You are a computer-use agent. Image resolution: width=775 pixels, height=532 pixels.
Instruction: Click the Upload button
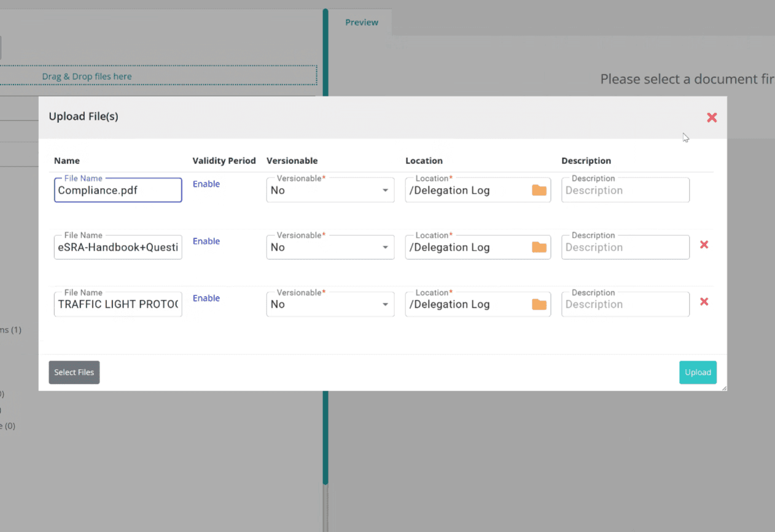(x=698, y=372)
